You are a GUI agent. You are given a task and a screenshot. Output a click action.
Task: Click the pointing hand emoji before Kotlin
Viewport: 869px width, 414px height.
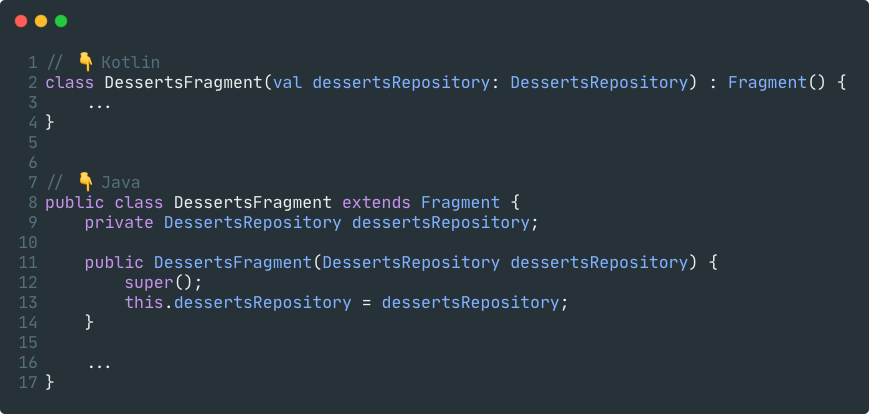coord(85,62)
